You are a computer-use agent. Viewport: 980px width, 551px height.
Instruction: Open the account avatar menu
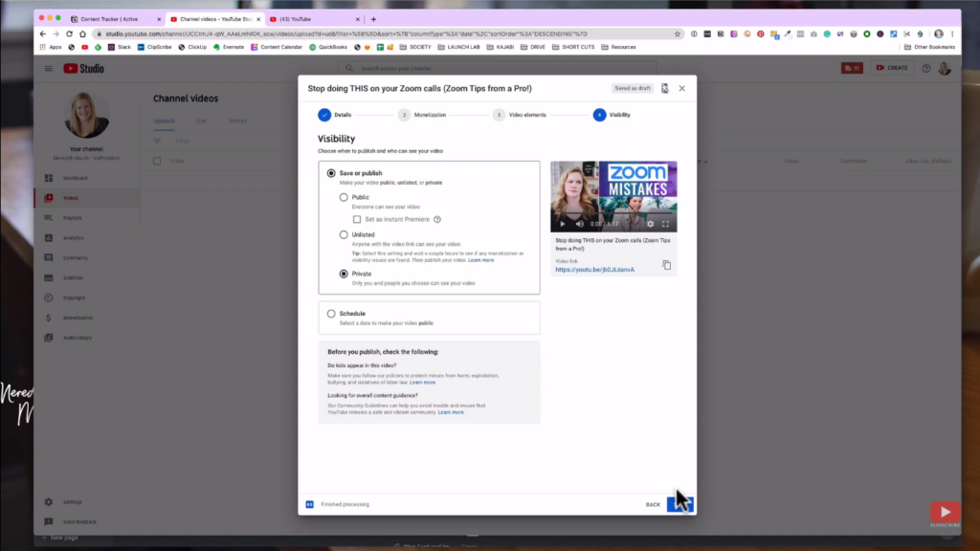(x=945, y=68)
